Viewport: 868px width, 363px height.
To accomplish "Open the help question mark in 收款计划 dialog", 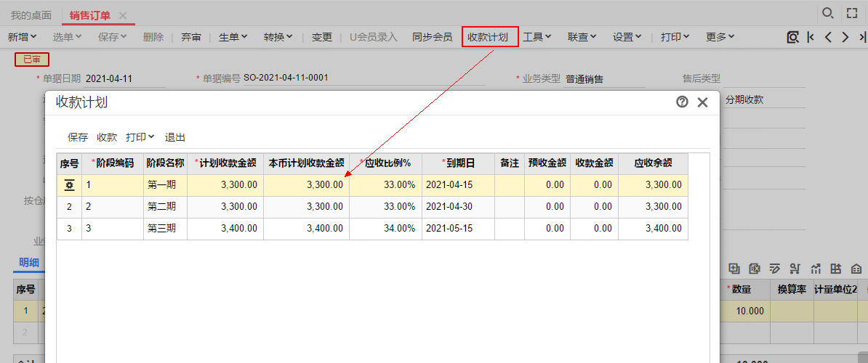I will 682,102.
